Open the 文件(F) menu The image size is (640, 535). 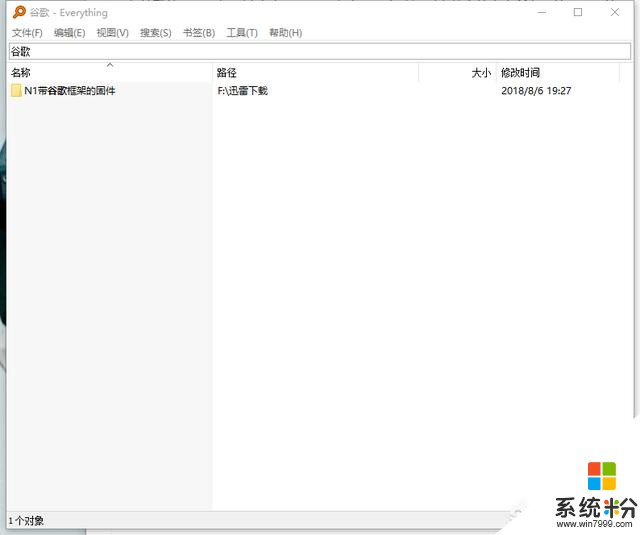[27, 33]
